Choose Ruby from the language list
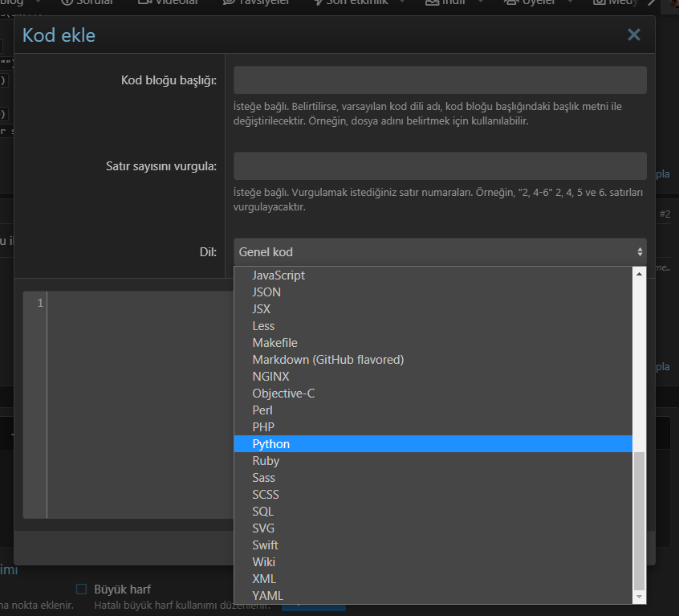This screenshot has height=616, width=679. (266, 461)
